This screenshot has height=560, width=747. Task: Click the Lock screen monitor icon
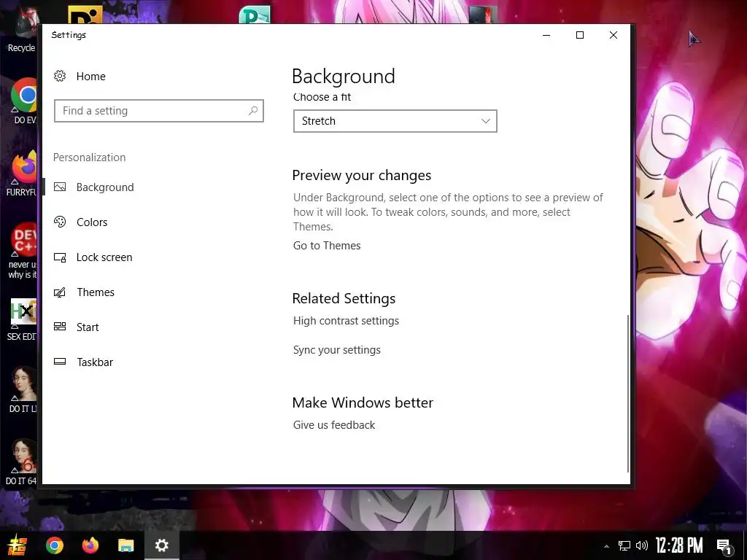point(60,257)
